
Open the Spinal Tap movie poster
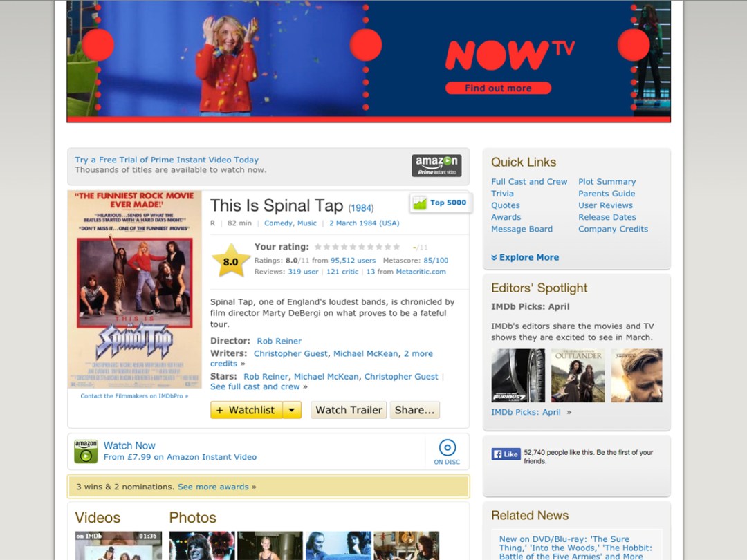(x=135, y=290)
